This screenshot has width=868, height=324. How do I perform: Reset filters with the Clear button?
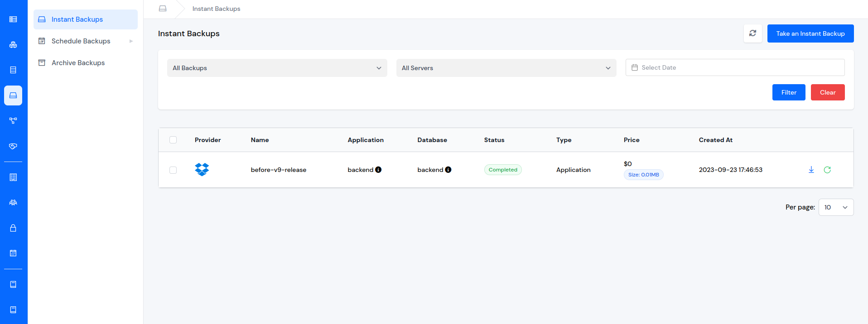[828, 92]
